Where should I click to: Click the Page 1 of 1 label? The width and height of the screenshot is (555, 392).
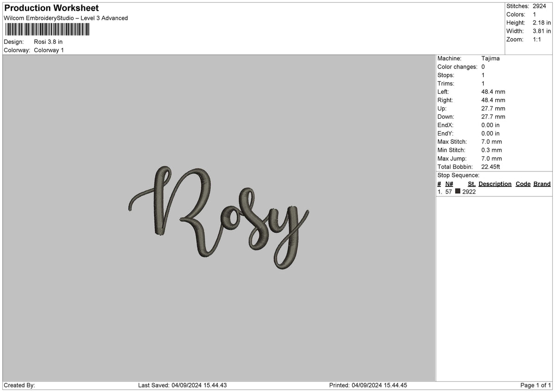(535, 385)
